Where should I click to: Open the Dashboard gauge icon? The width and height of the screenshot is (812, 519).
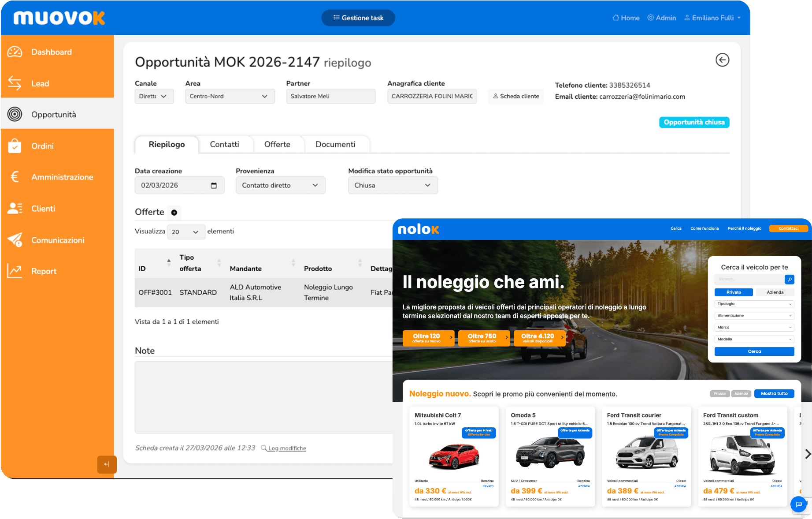[15, 52]
